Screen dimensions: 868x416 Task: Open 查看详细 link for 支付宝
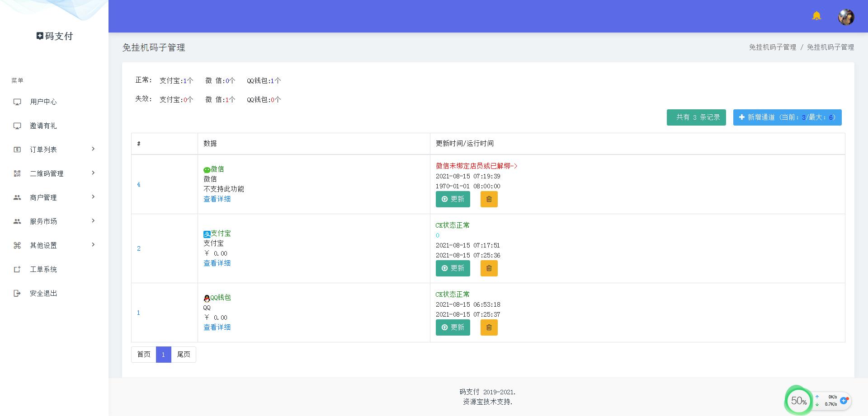tap(217, 263)
